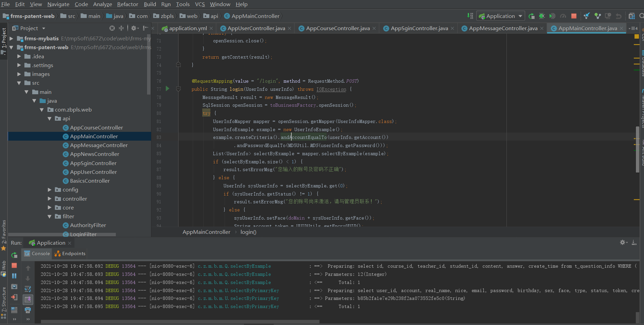Switch to AppCourseController.java tab

338,28
